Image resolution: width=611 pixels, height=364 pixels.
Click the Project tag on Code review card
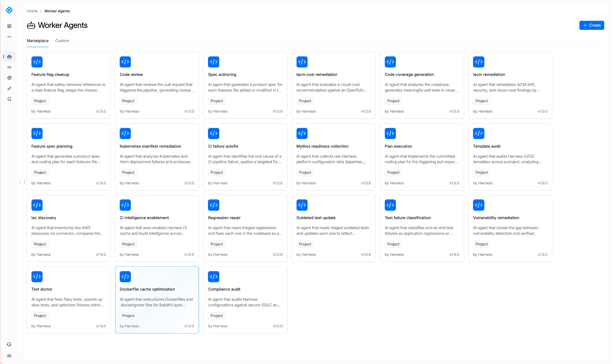point(128,101)
